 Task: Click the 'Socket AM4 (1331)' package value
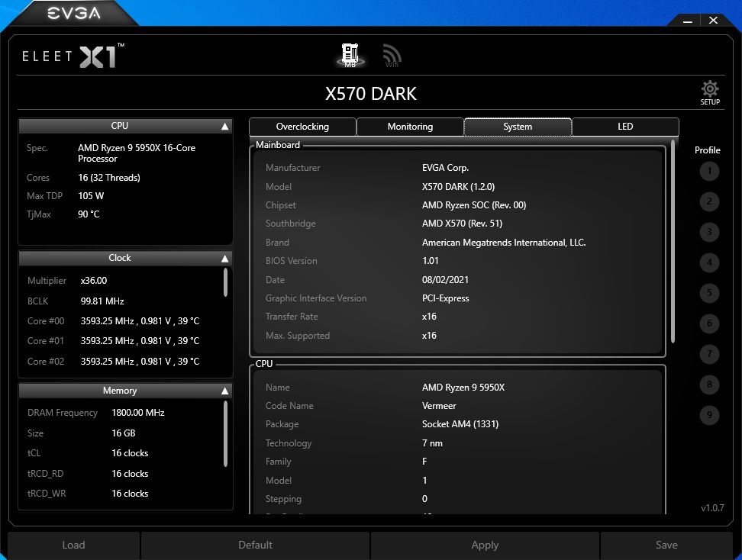(460, 424)
